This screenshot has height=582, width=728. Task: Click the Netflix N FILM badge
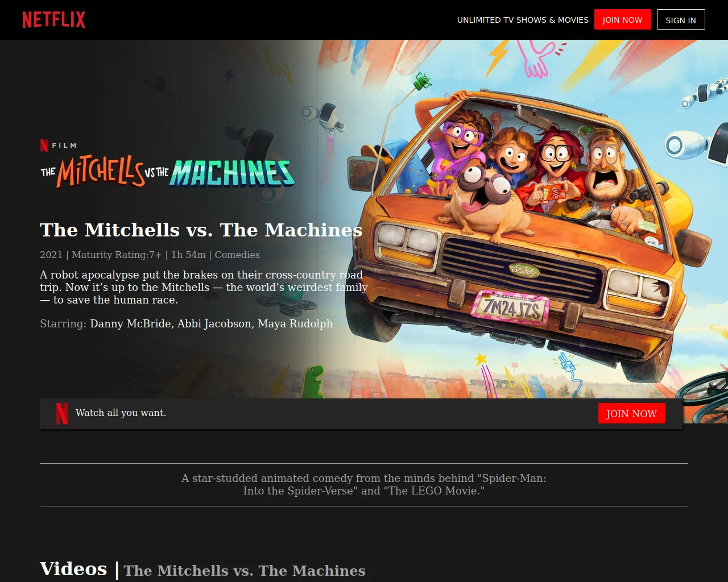pyautogui.click(x=58, y=145)
